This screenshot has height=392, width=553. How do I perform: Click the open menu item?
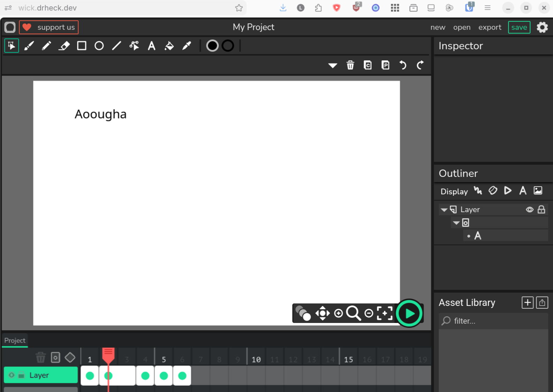[x=462, y=27]
